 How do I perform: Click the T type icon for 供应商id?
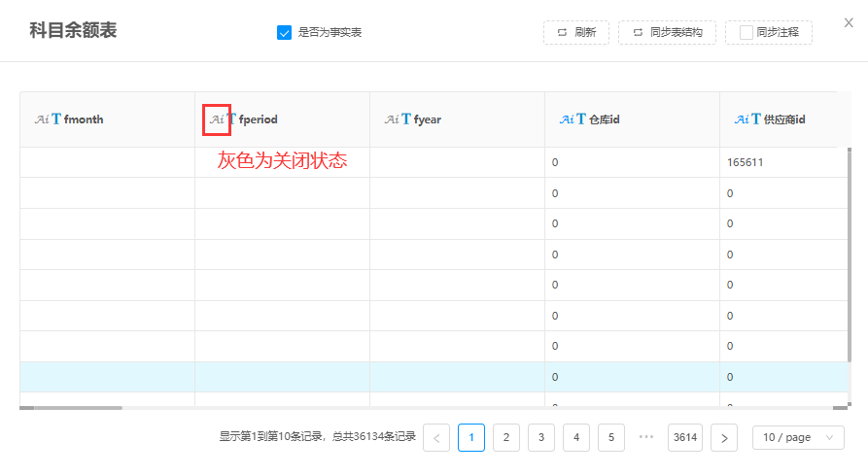(x=756, y=119)
